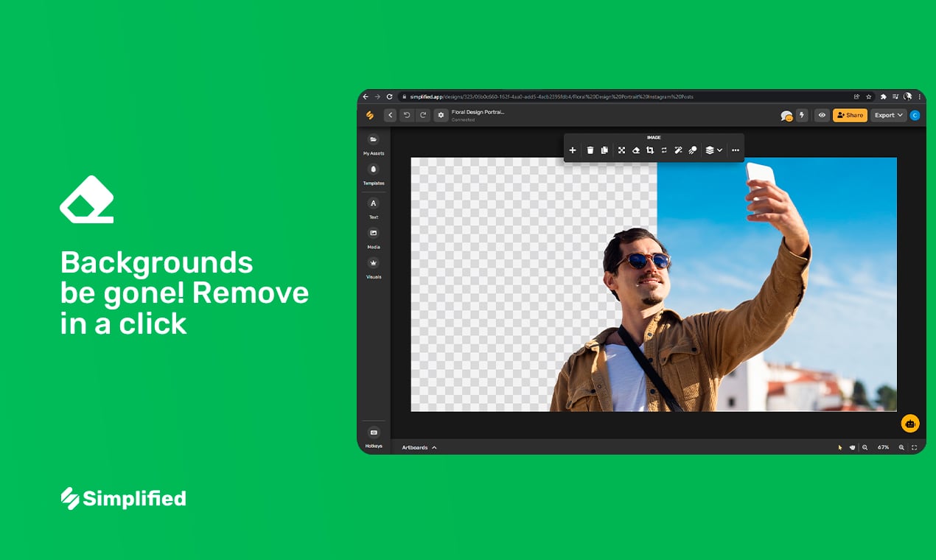
Task: Click the replace image swap icon
Action: tap(664, 150)
